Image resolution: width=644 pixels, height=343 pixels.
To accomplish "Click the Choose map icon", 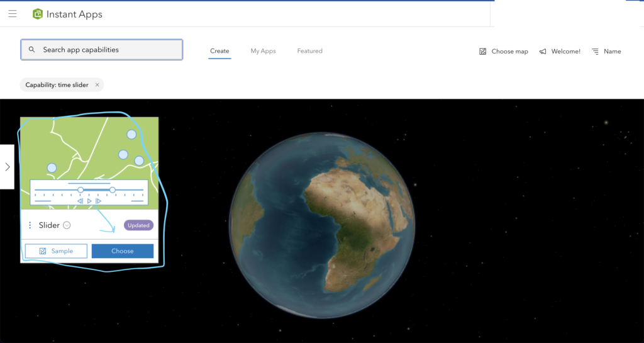I will (482, 52).
